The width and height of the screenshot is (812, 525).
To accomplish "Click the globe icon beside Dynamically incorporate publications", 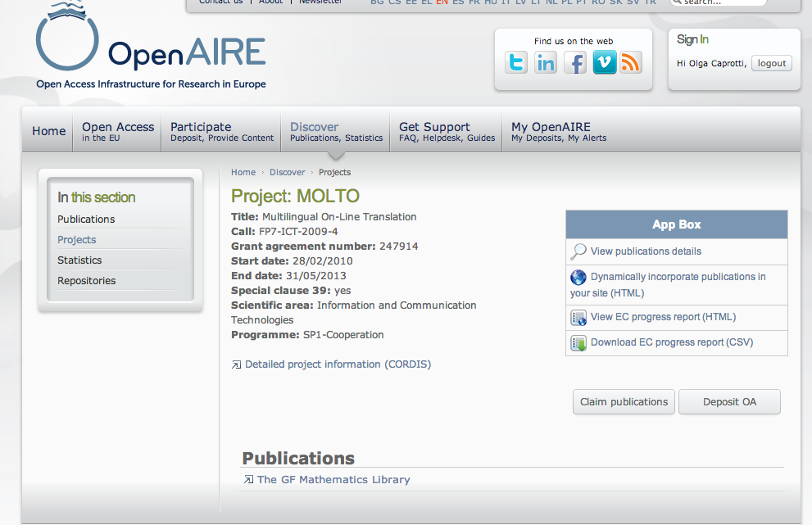I will click(578, 277).
